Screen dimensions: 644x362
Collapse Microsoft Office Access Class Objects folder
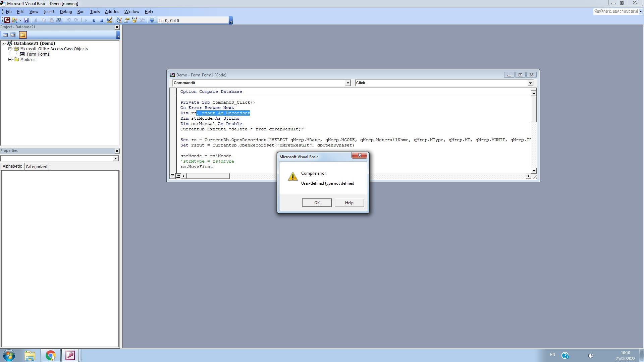10,49
